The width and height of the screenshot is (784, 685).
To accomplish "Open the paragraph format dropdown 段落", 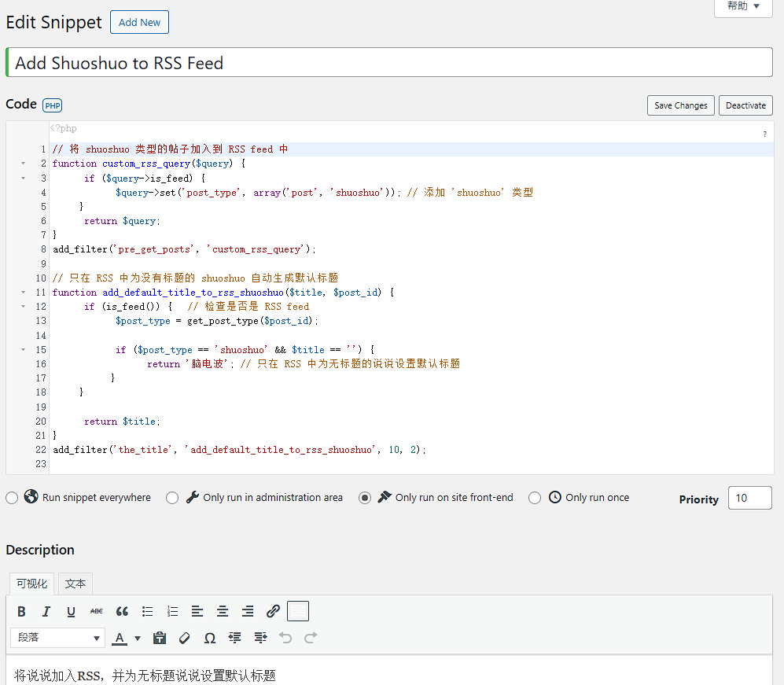I will click(x=58, y=638).
